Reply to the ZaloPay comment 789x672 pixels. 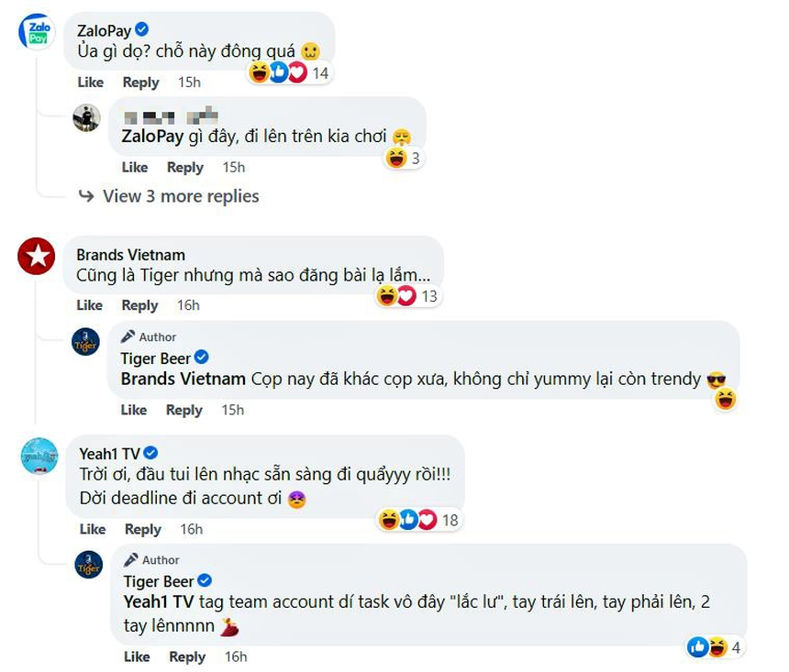coord(140,83)
